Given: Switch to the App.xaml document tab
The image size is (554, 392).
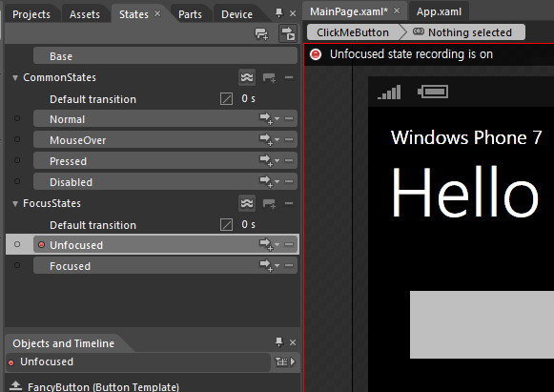Looking at the screenshot, I should [x=439, y=11].
